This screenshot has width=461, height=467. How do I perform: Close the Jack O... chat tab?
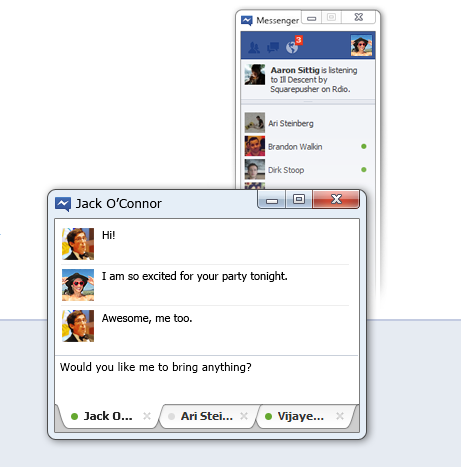point(147,416)
